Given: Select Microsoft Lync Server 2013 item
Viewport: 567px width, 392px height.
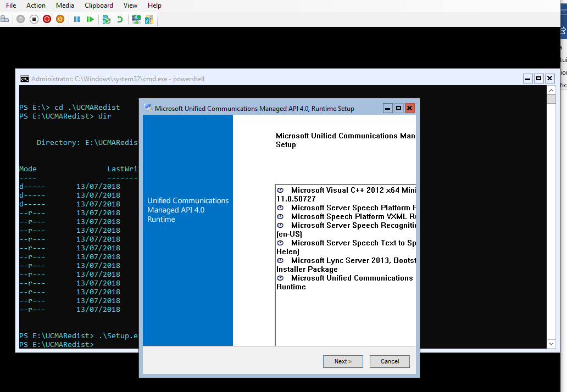Looking at the screenshot, I should click(346, 265).
